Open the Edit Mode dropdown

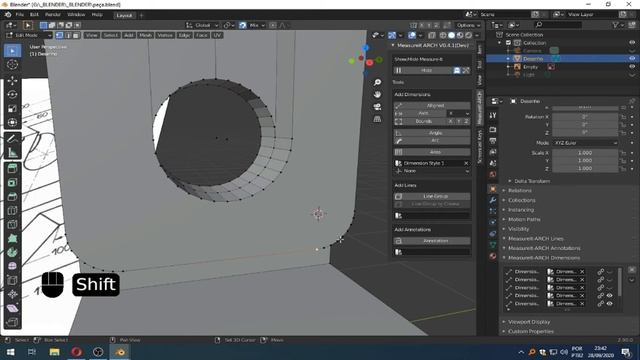tap(29, 35)
